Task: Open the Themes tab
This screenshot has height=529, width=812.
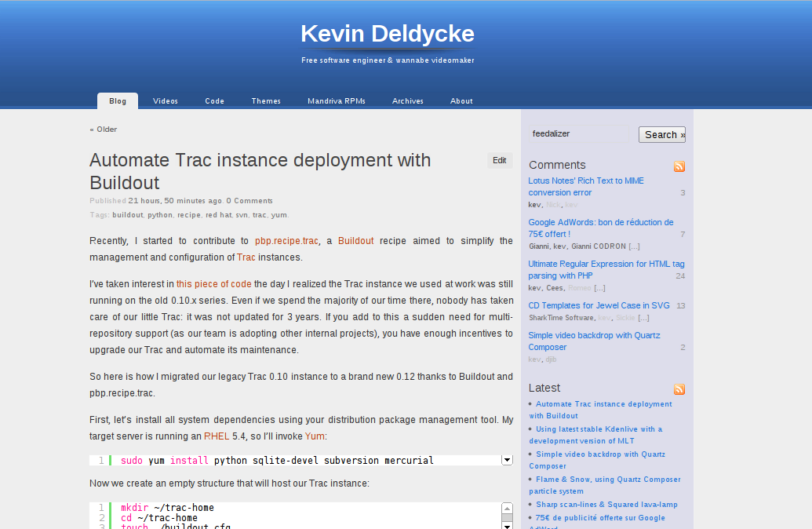Action: click(266, 101)
